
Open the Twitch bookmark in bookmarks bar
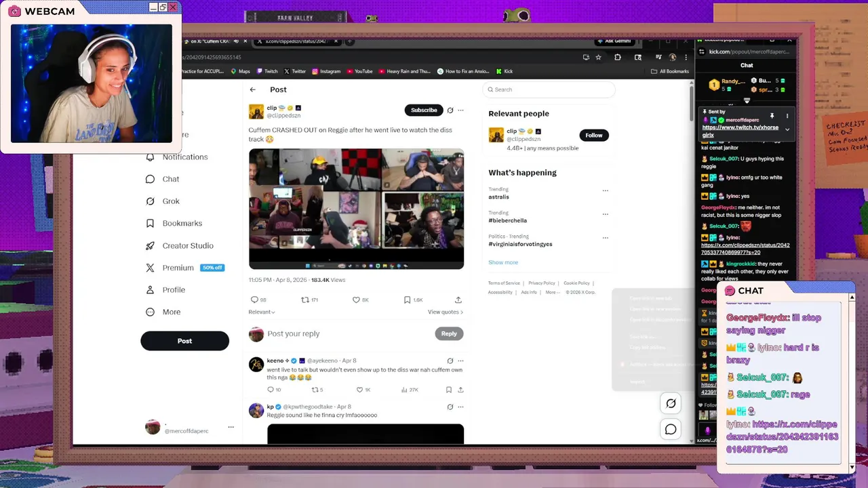(267, 71)
